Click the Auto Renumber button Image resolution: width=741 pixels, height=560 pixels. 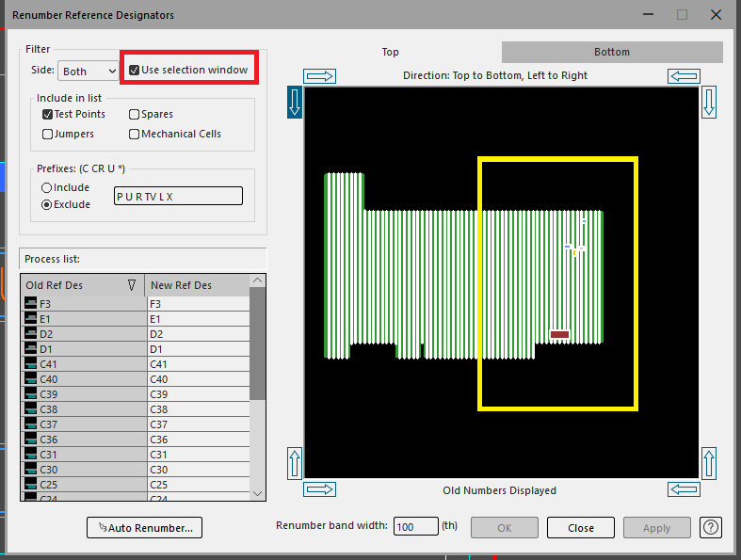pos(144,528)
